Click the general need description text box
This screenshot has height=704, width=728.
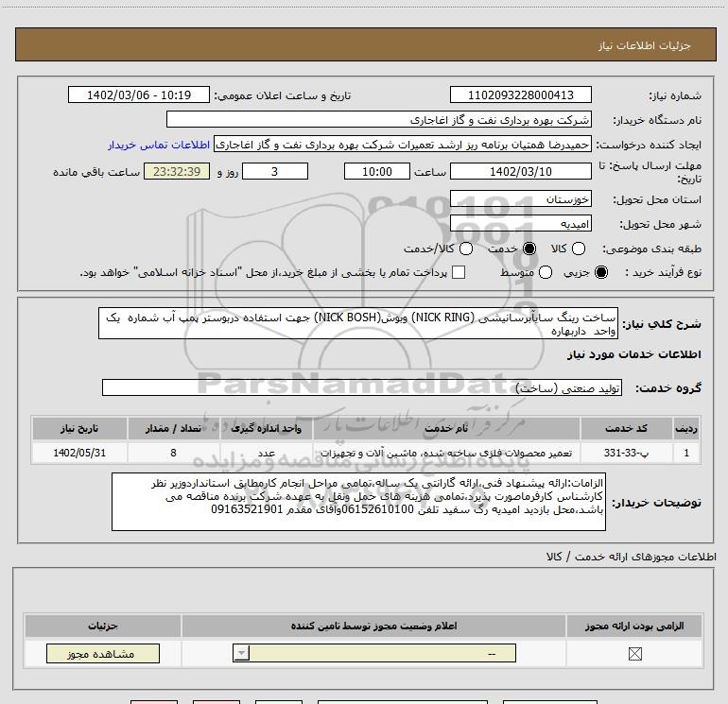coord(358,323)
